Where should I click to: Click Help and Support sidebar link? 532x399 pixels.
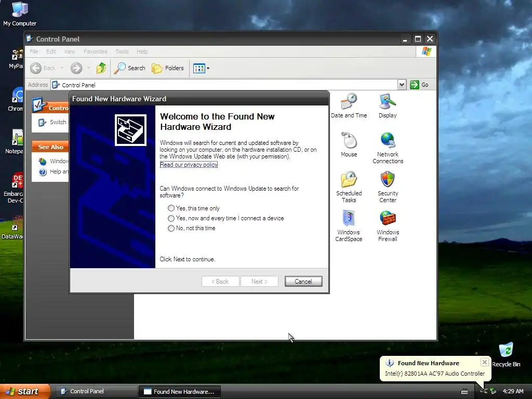(x=54, y=171)
